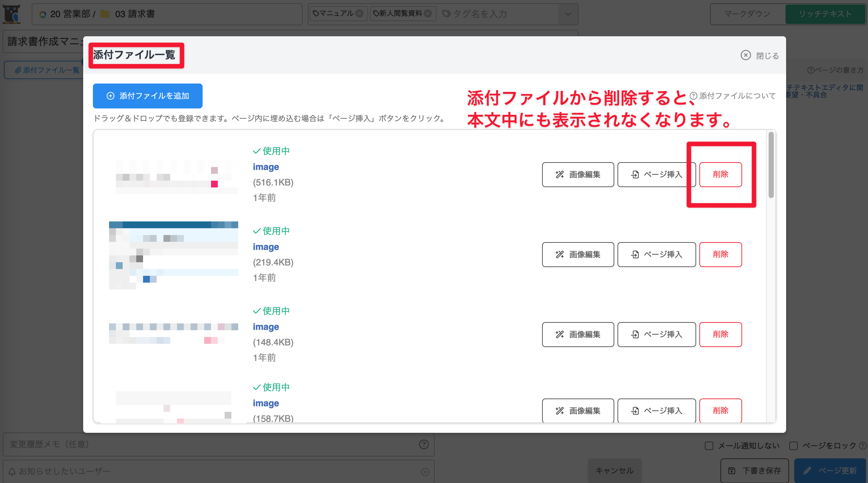
Task: Click 画像編集 for the 516.1KB image
Action: pos(578,174)
